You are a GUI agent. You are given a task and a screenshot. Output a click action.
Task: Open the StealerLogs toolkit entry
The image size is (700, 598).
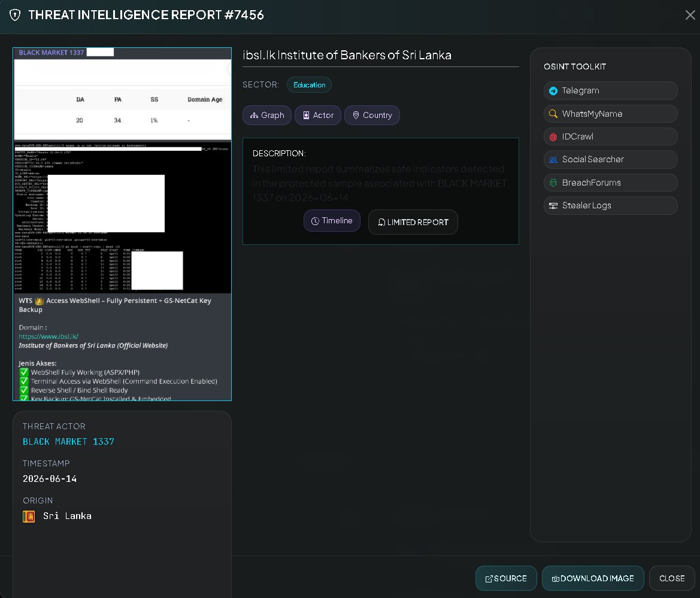click(610, 205)
